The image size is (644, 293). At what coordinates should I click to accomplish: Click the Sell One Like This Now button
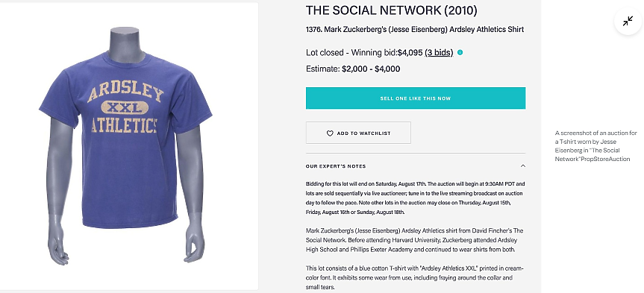(x=416, y=98)
